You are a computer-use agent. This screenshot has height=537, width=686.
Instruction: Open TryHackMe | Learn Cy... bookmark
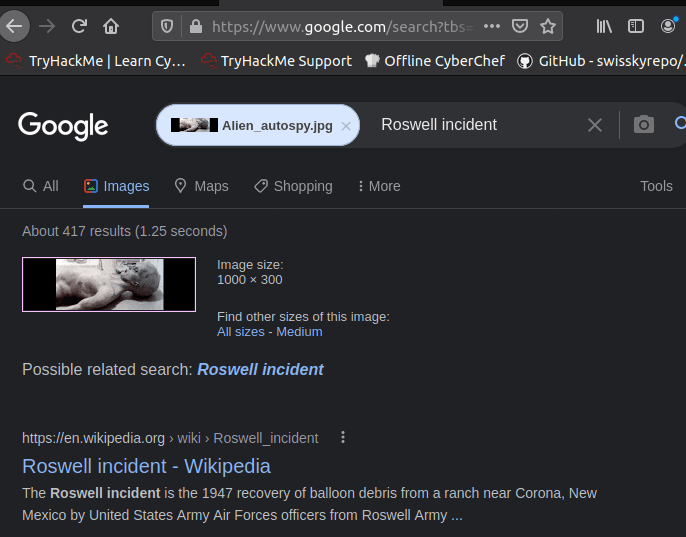pos(96,61)
